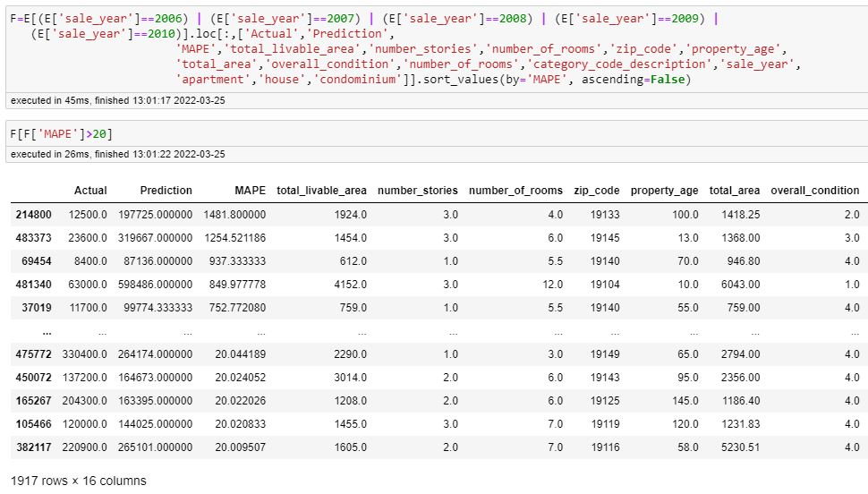
Task: Click total_area value 6043.00
Action: (x=741, y=284)
